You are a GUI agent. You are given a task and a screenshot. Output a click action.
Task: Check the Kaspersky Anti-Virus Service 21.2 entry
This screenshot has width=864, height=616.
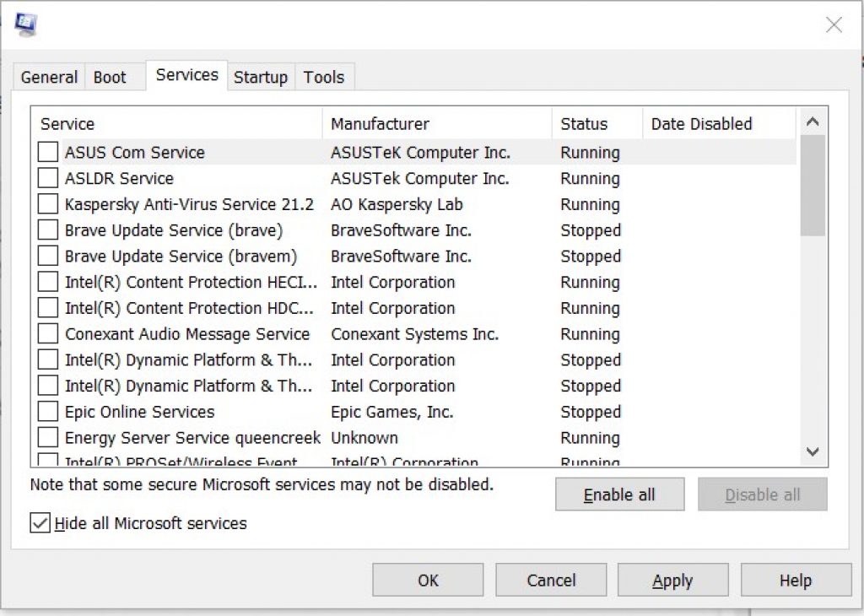coord(47,204)
